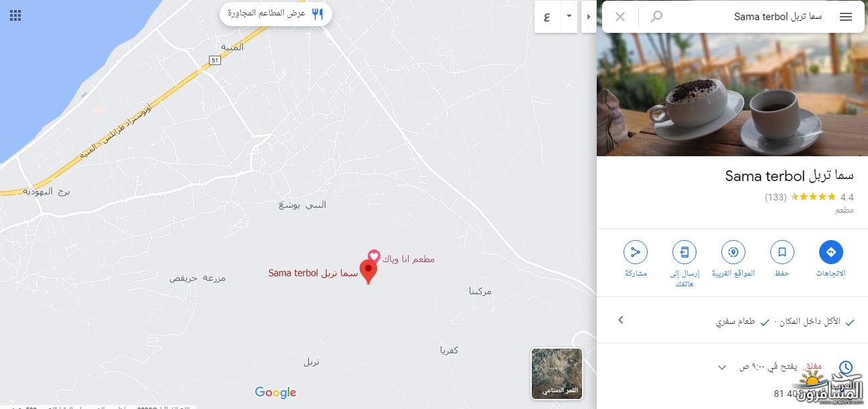Expand the opening hours dropdown

[722, 367]
